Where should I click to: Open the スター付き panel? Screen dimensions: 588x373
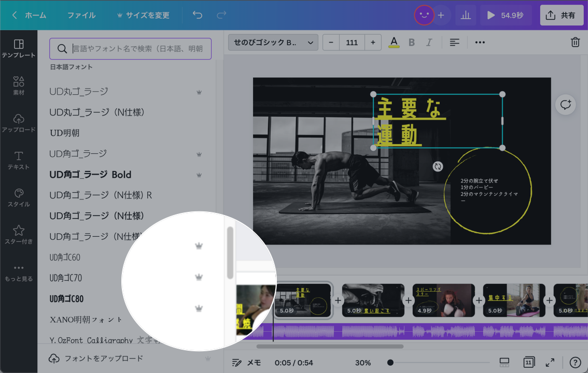(x=18, y=235)
